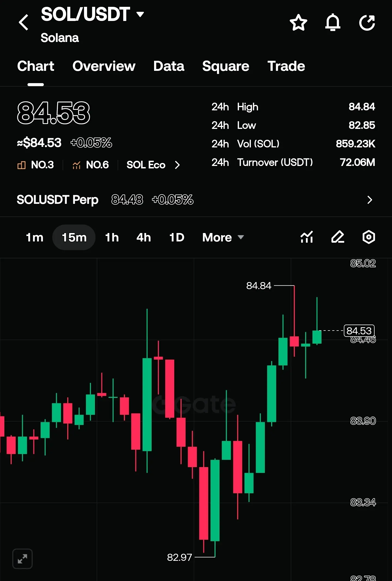This screenshot has height=581, width=392.
Task: Tap the 85.02 price axis label
Action: pyautogui.click(x=363, y=264)
